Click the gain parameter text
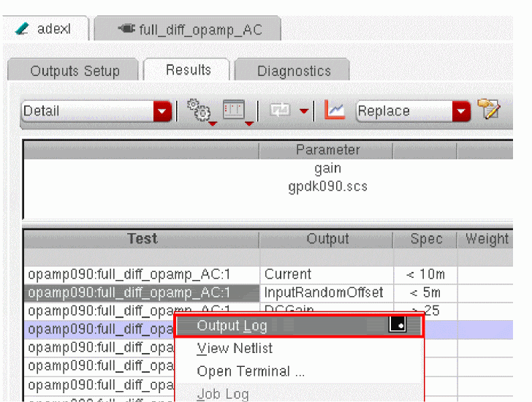 click(x=327, y=168)
